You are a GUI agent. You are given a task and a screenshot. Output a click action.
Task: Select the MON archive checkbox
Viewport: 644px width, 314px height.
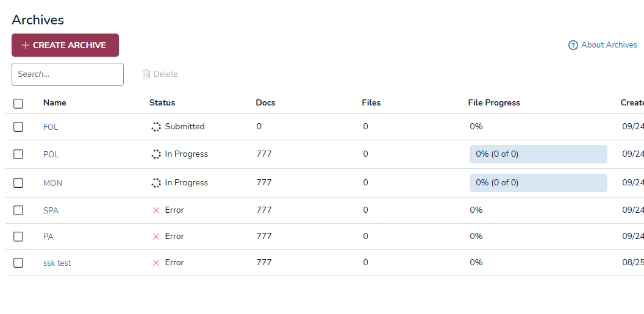(x=18, y=183)
